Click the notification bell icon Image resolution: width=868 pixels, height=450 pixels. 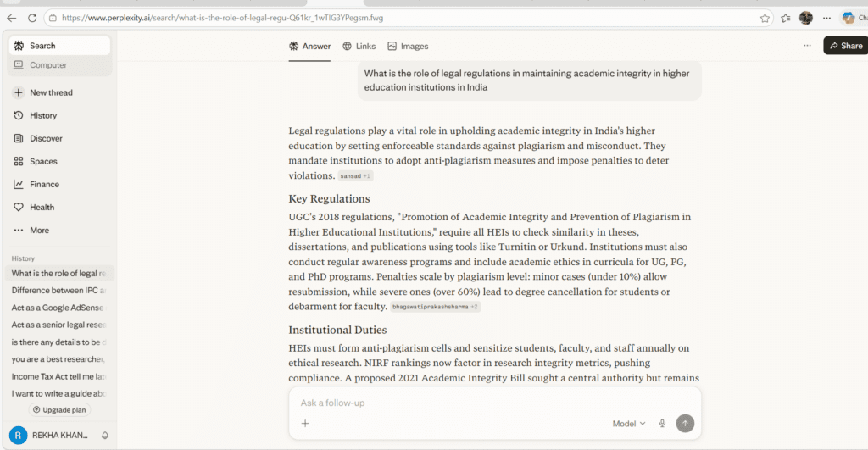point(105,436)
